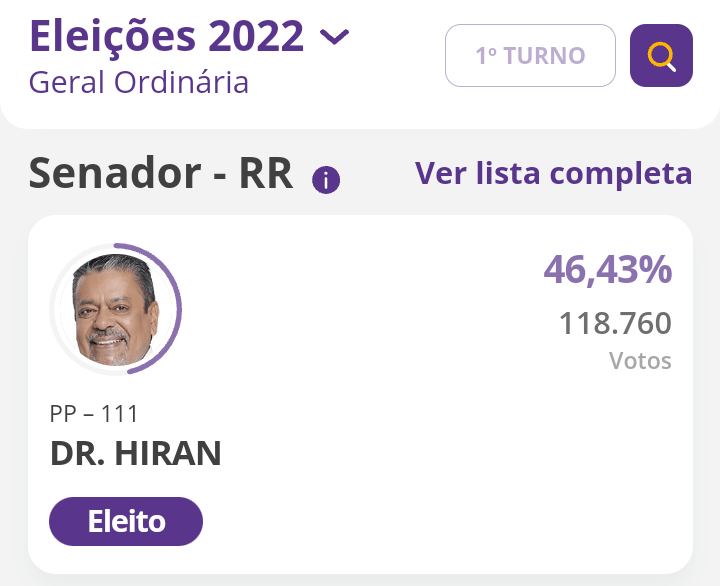Click the Senador - RR heading
Viewport: 720px width, 586px height.
(160, 174)
